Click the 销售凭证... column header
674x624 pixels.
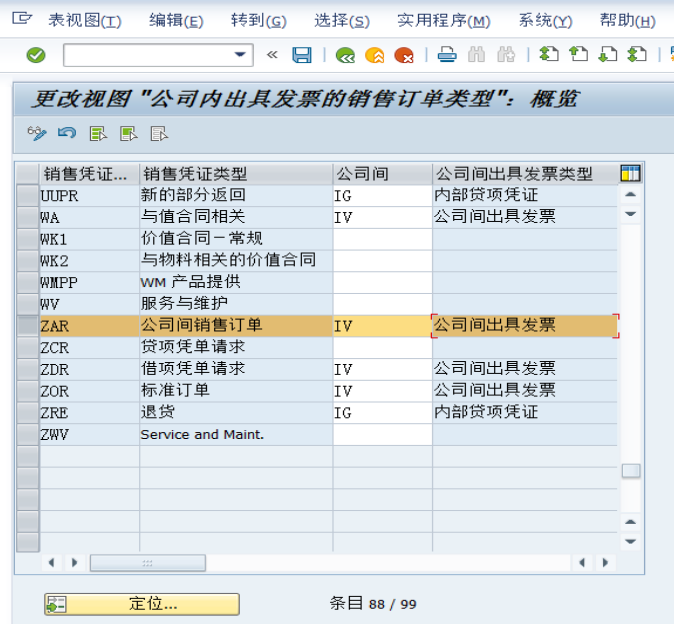coord(89,174)
